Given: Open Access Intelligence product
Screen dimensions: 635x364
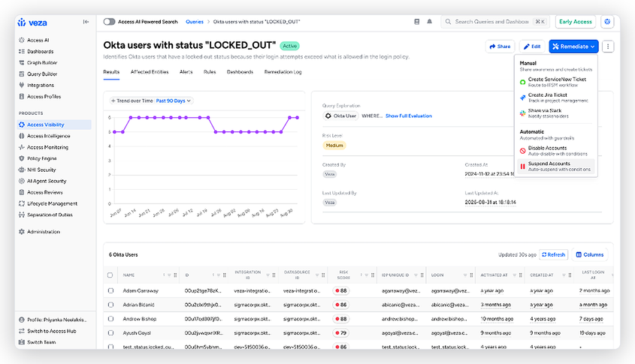Looking at the screenshot, I should coord(49,136).
